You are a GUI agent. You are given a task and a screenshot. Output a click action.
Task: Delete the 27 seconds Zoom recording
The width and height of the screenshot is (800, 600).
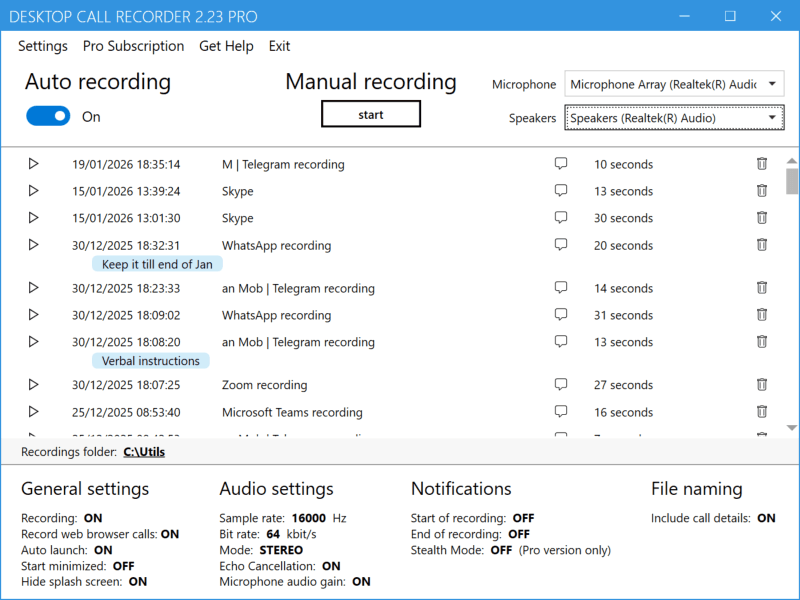[762, 384]
